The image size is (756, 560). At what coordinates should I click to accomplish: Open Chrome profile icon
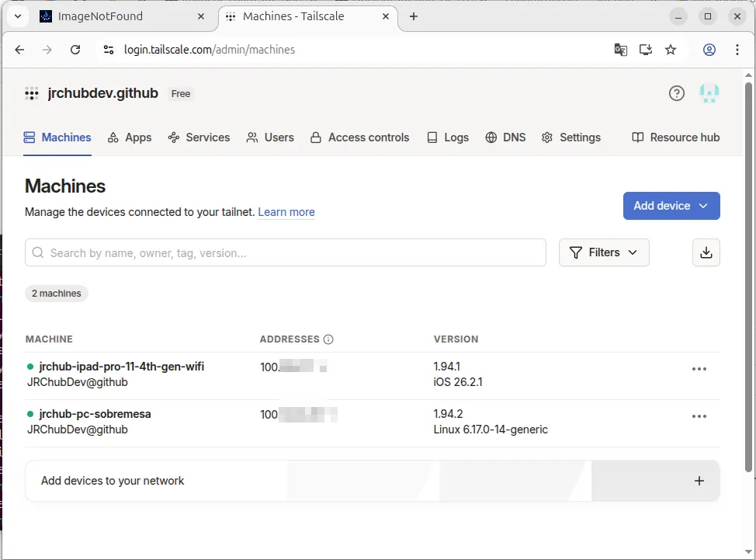[709, 50]
